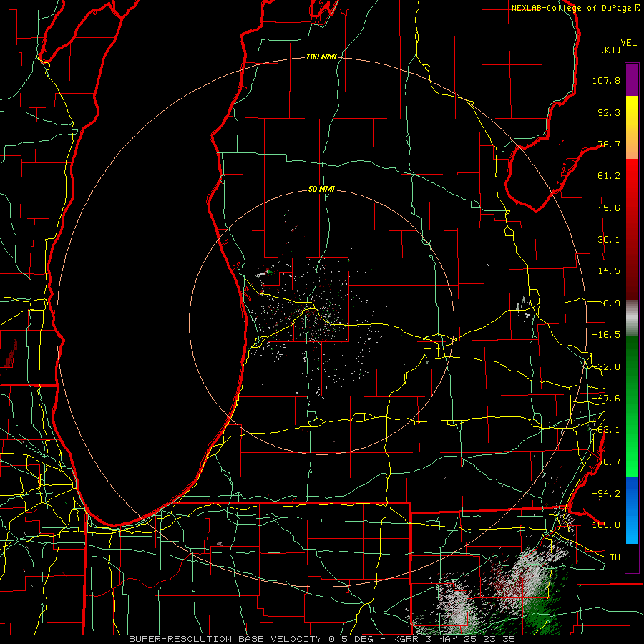The width and height of the screenshot is (644, 644).
Task: Pick the purple segment of the velocity color bar
Action: pos(632,80)
